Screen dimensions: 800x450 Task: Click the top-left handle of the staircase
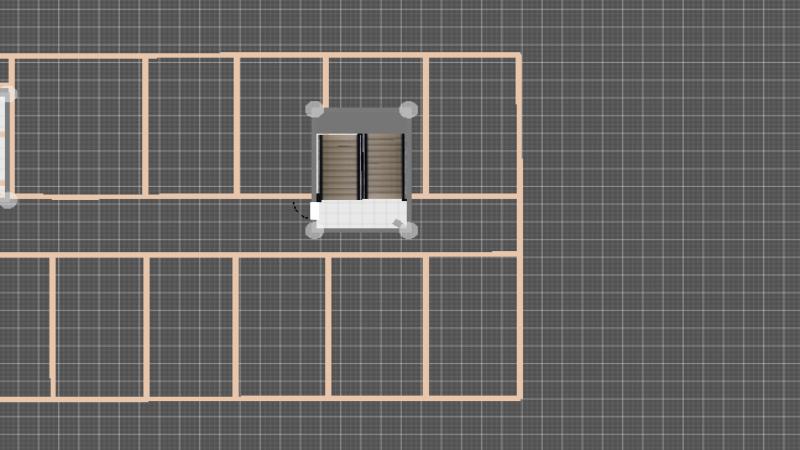[x=314, y=109]
